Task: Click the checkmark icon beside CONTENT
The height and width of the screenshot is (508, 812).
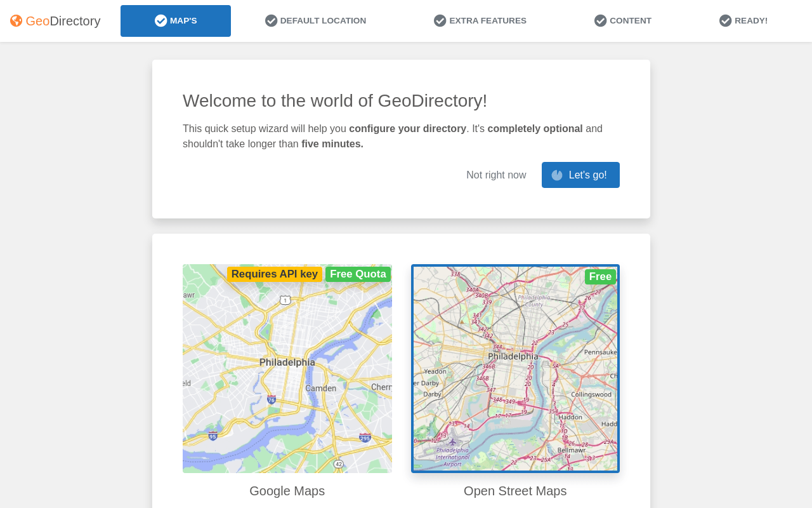Action: [600, 21]
